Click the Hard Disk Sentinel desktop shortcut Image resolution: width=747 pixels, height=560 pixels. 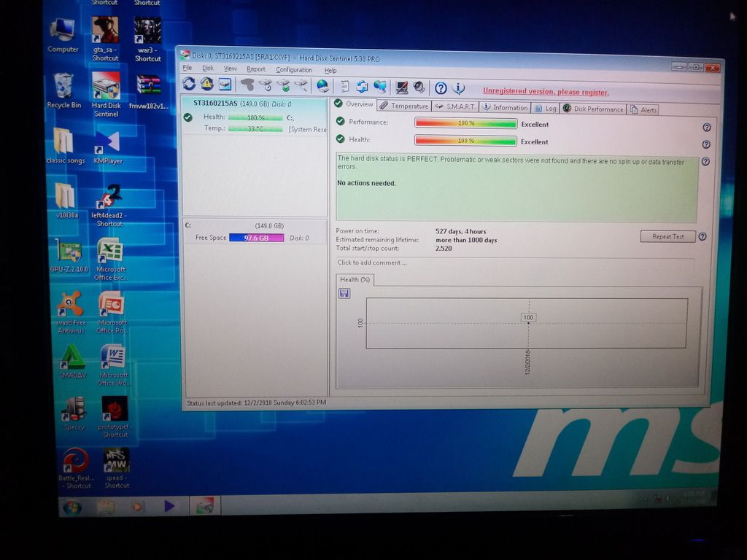pos(106,94)
